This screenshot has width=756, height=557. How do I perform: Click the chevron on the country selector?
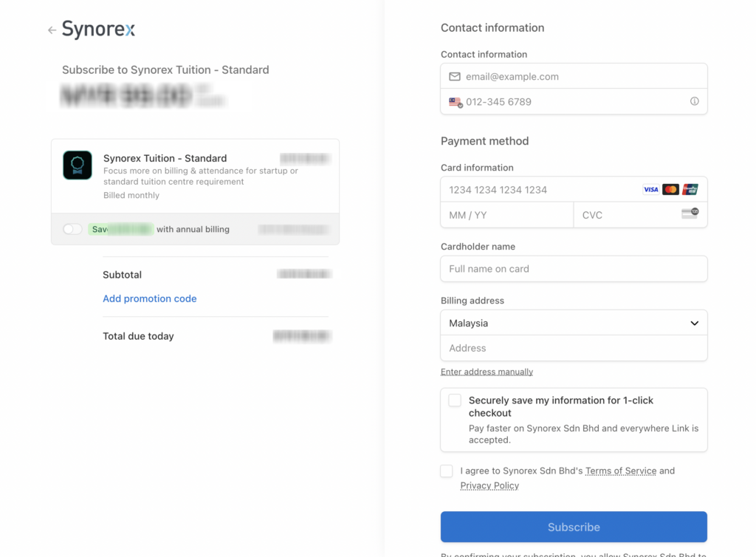pyautogui.click(x=694, y=323)
